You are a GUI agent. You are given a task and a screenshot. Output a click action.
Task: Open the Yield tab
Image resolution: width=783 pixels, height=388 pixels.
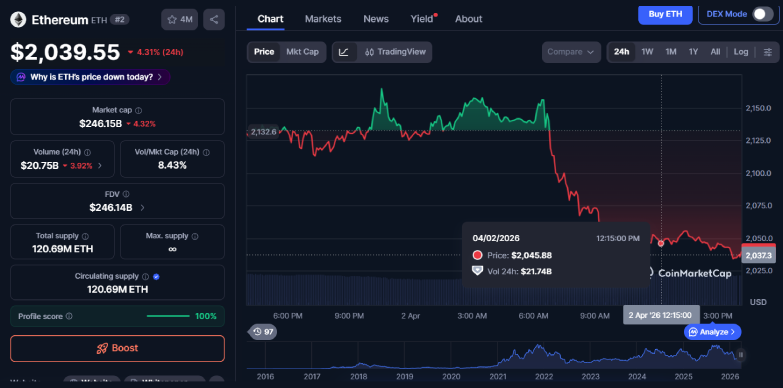tap(422, 19)
